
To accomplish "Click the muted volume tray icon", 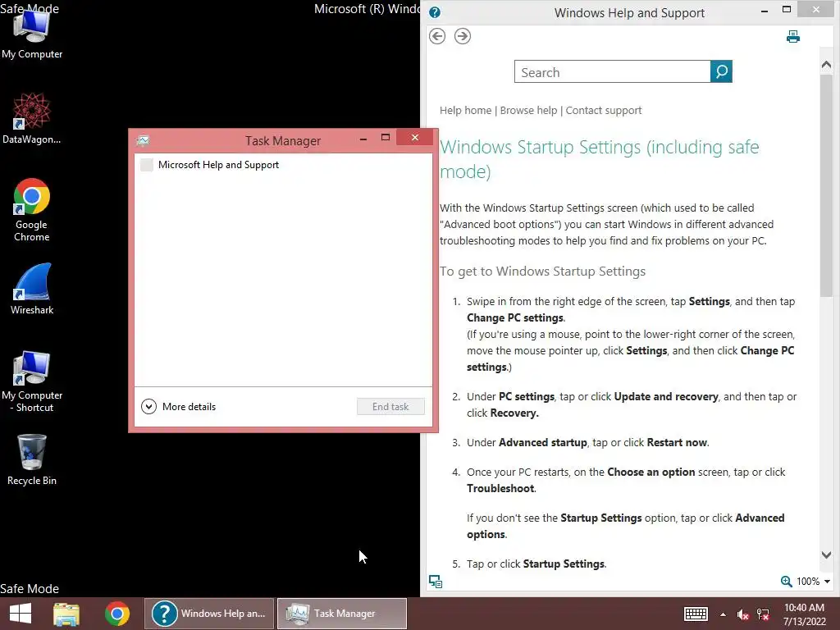I will (x=742, y=614).
